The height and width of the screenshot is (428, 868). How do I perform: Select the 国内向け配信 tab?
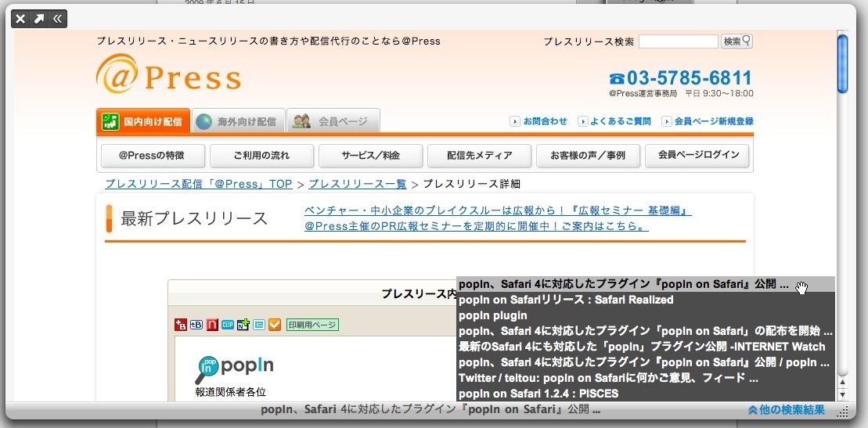(143, 120)
